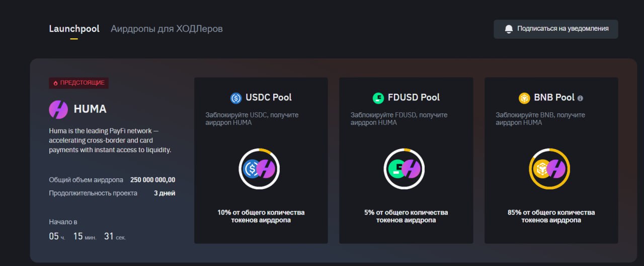Click the USDC Pool title
This screenshot has height=266, width=644.
(268, 98)
